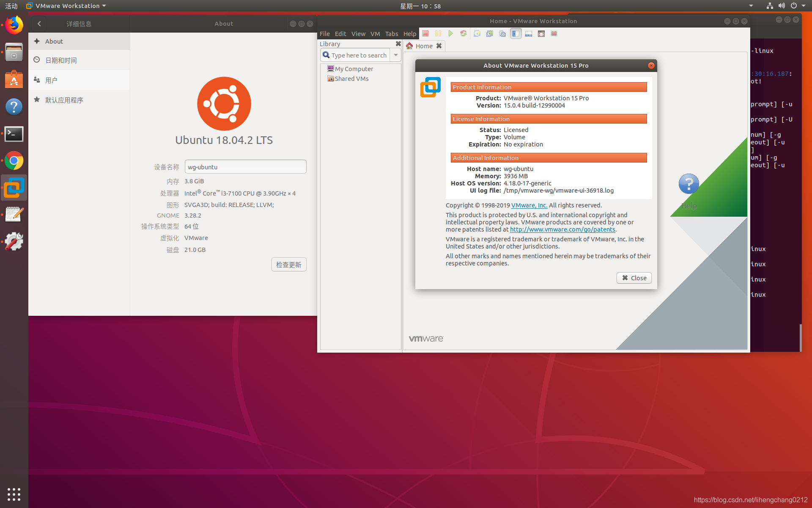This screenshot has height=508, width=812.
Task: Click the Firefox browser icon in dock
Action: (15, 24)
